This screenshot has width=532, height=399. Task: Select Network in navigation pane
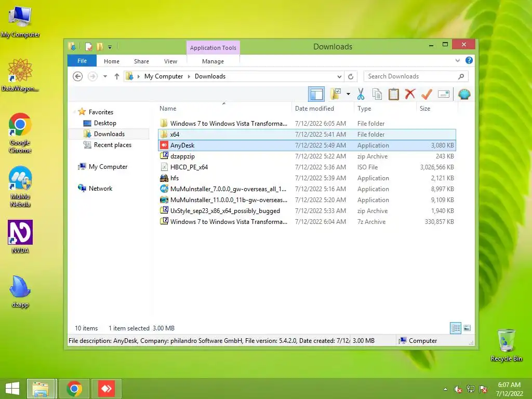pyautogui.click(x=100, y=188)
